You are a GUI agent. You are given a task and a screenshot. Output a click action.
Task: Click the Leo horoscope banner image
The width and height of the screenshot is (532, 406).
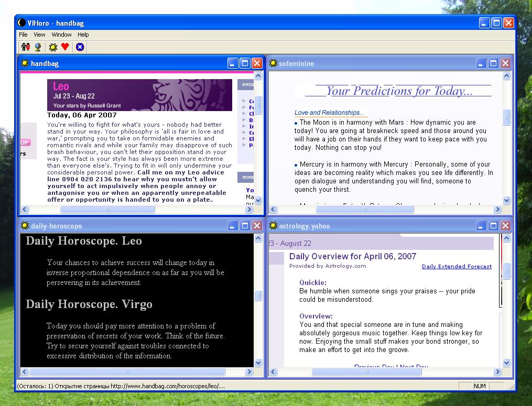(x=139, y=95)
